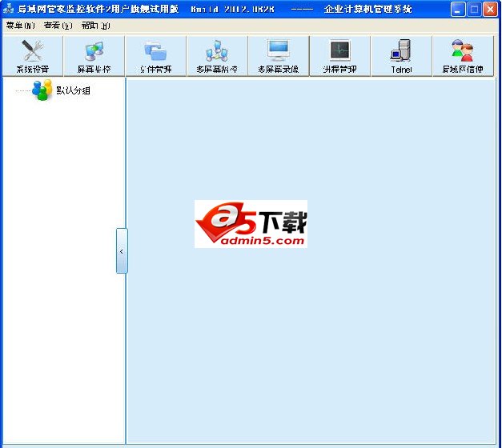Open the 局域网信使 LAN messenger tool
502x448 pixels.
click(463, 56)
